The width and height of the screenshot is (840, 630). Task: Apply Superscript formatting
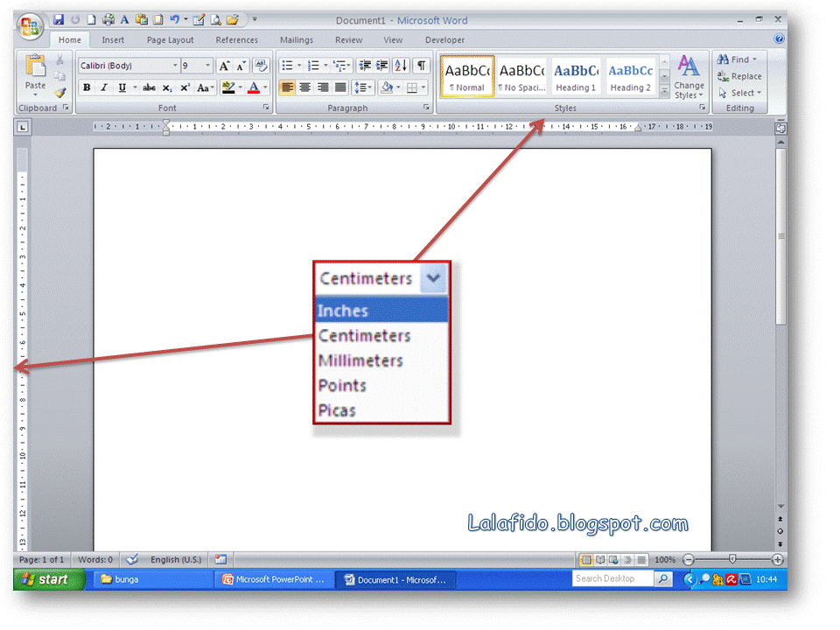coord(185,87)
